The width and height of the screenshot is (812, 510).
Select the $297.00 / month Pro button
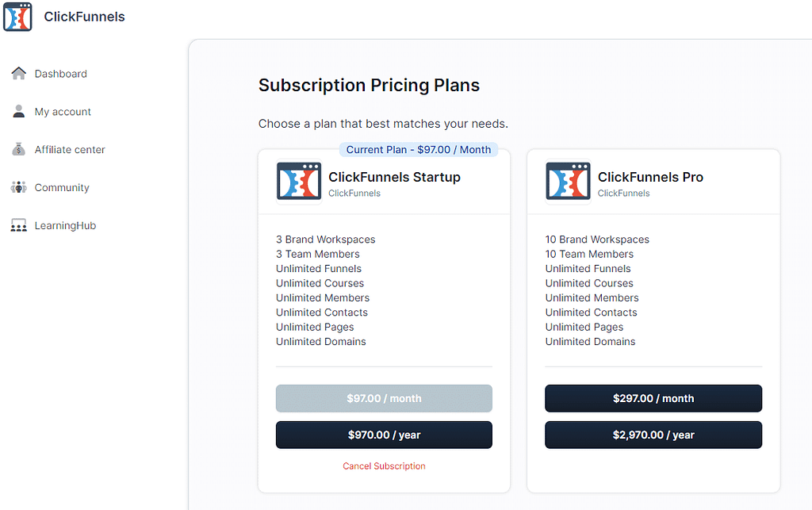(653, 398)
